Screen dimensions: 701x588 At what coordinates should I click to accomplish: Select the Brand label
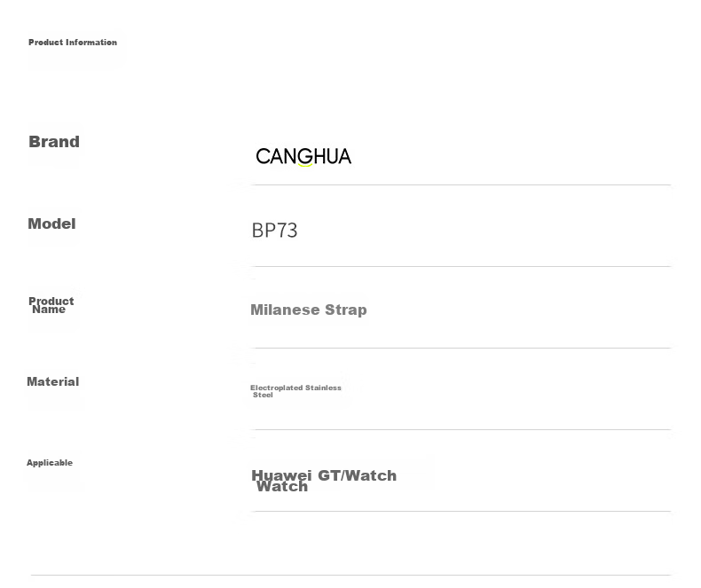(x=54, y=142)
